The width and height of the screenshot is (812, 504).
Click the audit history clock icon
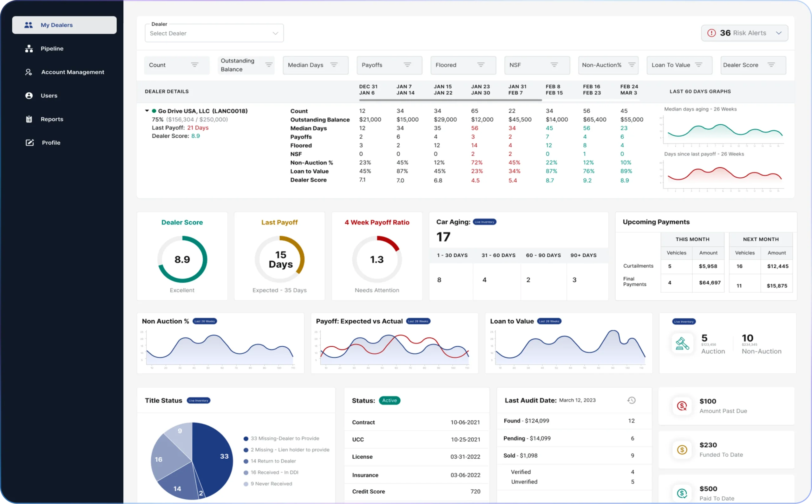pos(631,400)
